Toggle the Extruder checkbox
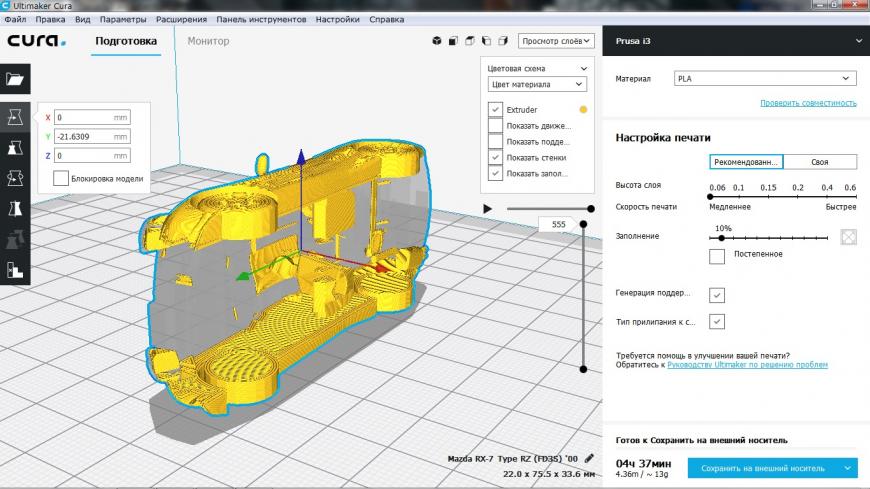 click(495, 109)
